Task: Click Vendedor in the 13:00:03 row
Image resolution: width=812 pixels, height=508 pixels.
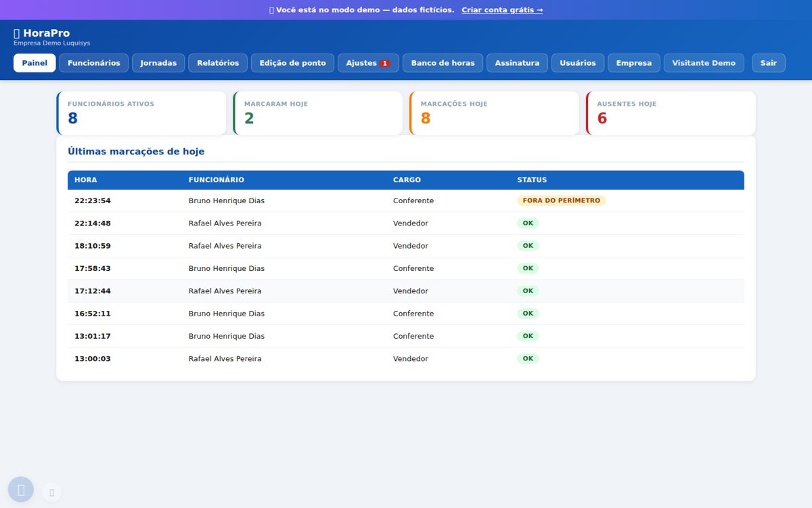Action: point(411,359)
